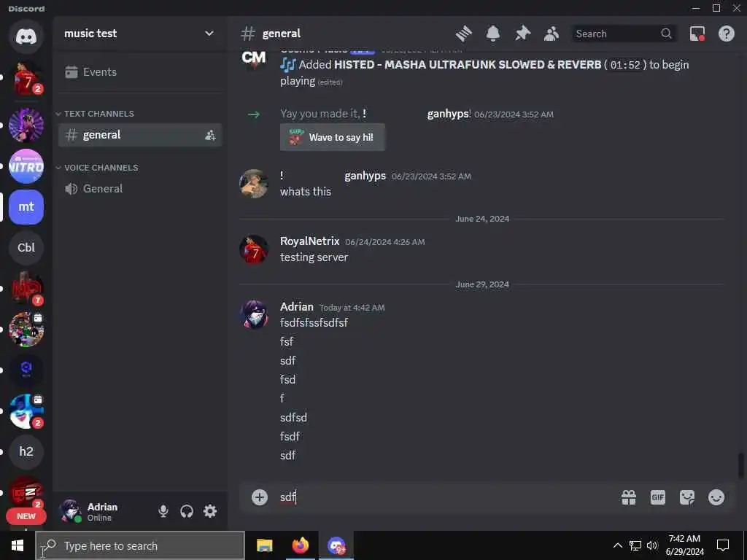Open the Windows notification center
Image resolution: width=747 pixels, height=560 pixels.
pos(723,545)
